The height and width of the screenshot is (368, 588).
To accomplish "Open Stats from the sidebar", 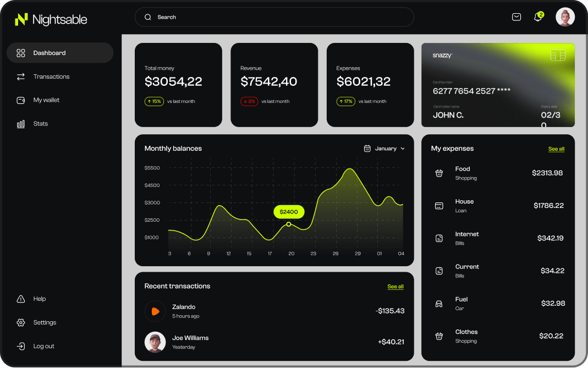I will [x=40, y=124].
